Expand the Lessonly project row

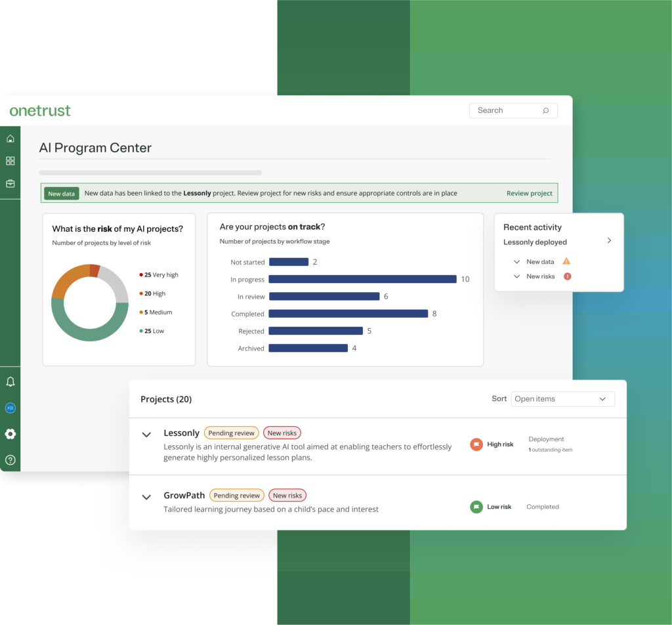(x=146, y=435)
